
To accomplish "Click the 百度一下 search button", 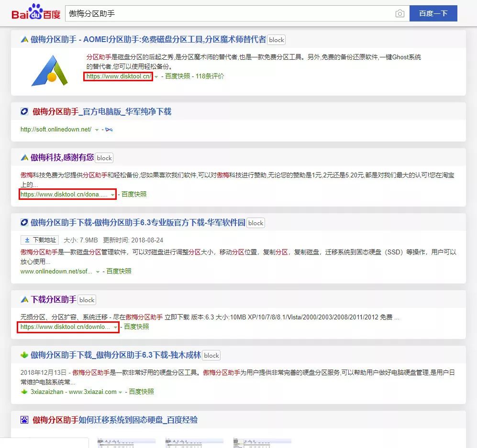I will point(433,14).
